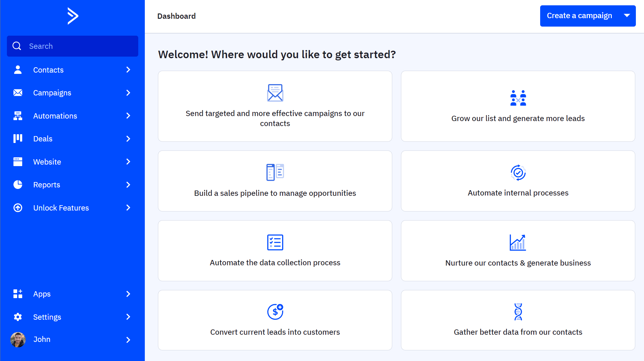
Task: Open the Create a campaign dropdown
Action: (x=628, y=15)
